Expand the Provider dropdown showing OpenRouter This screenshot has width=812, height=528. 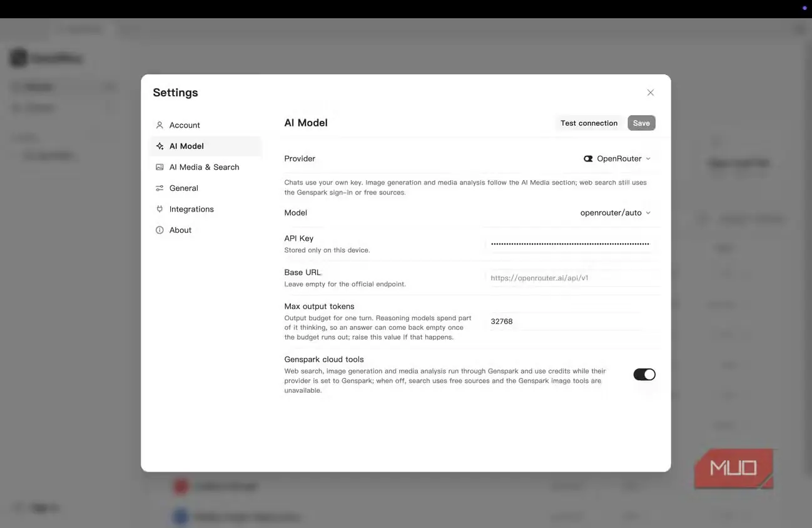pyautogui.click(x=617, y=159)
